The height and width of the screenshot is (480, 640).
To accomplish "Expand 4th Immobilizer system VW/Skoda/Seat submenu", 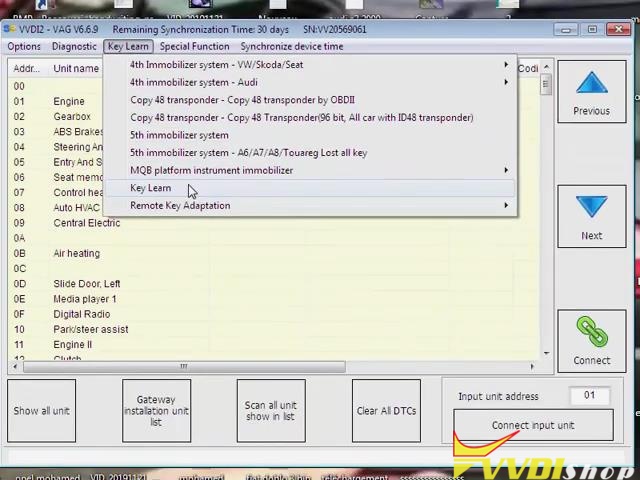I will [310, 64].
